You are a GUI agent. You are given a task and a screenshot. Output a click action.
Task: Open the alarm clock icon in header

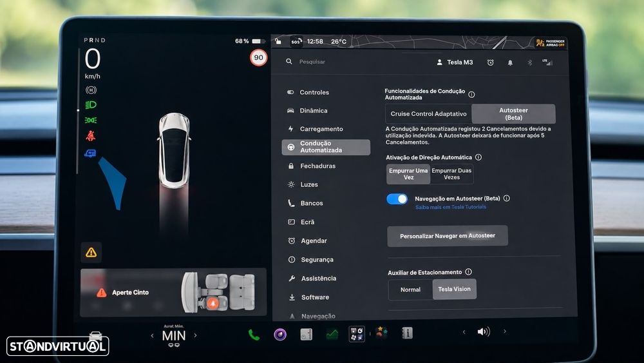(490, 63)
